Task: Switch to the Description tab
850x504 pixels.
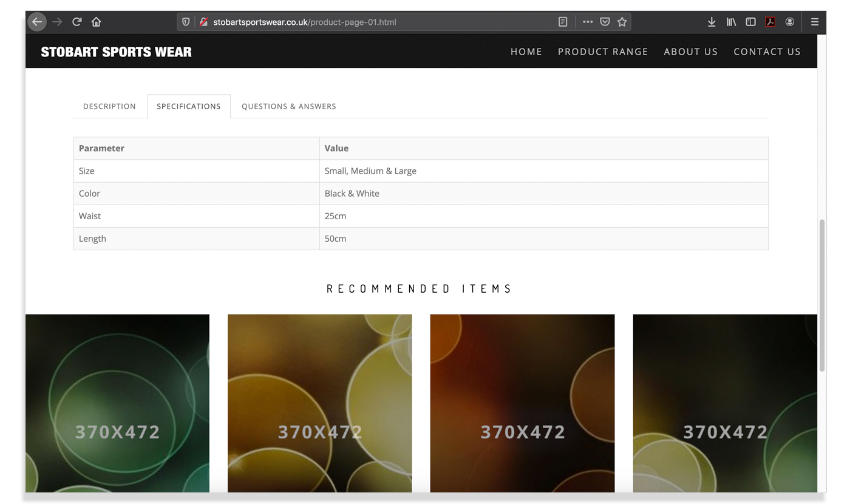Action: click(109, 106)
